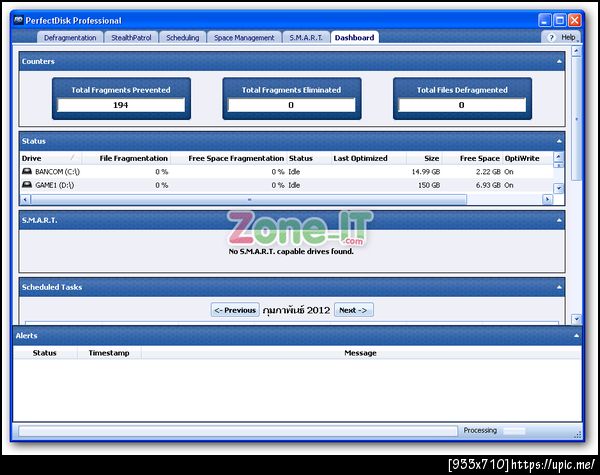Screen dimensions: 600x475
Task: Minimize the PerfectDisk window
Action: pyautogui.click(x=545, y=20)
